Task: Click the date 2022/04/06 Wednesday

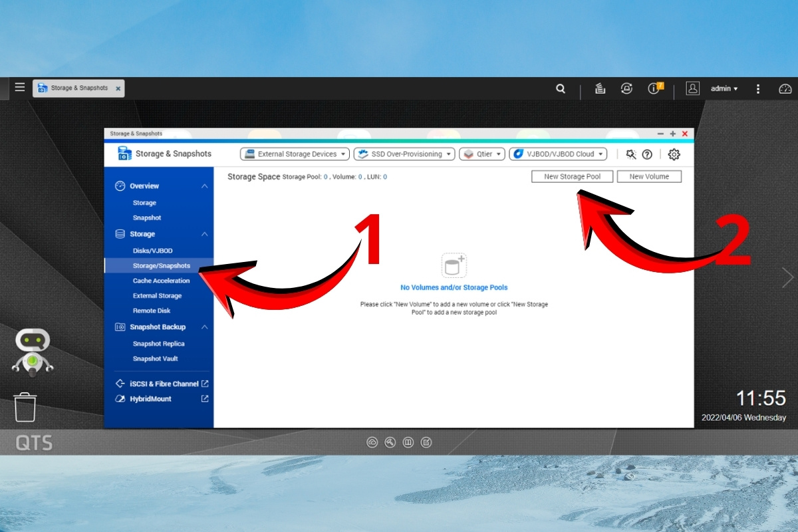Action: [743, 418]
